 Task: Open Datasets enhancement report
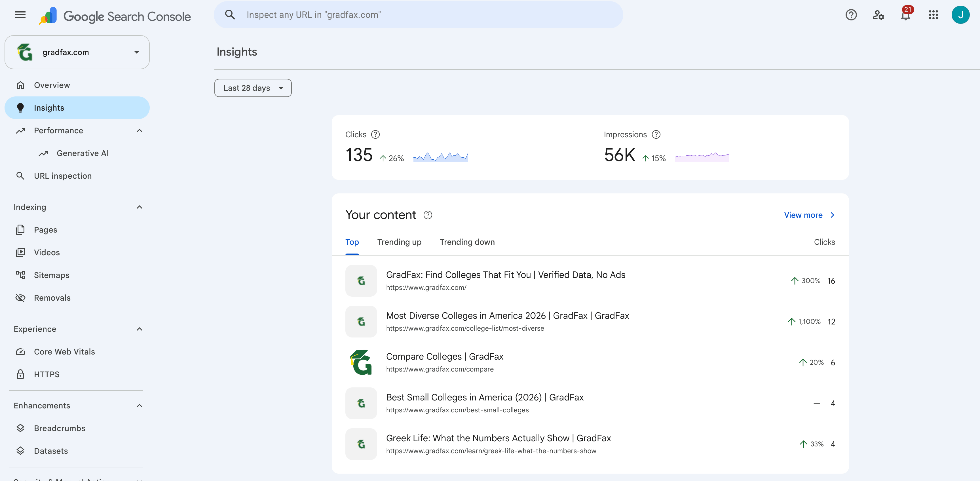pyautogui.click(x=77, y=451)
